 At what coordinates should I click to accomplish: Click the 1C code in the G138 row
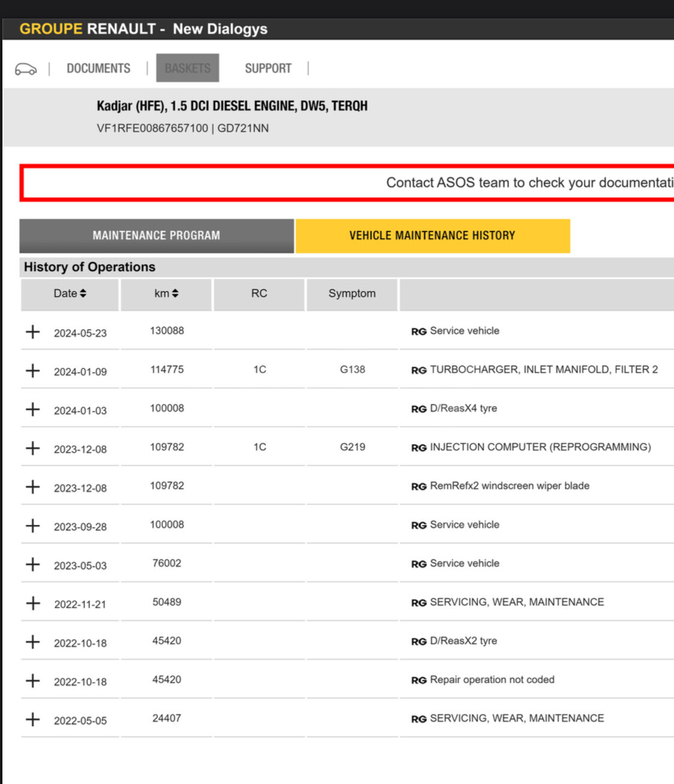click(259, 370)
